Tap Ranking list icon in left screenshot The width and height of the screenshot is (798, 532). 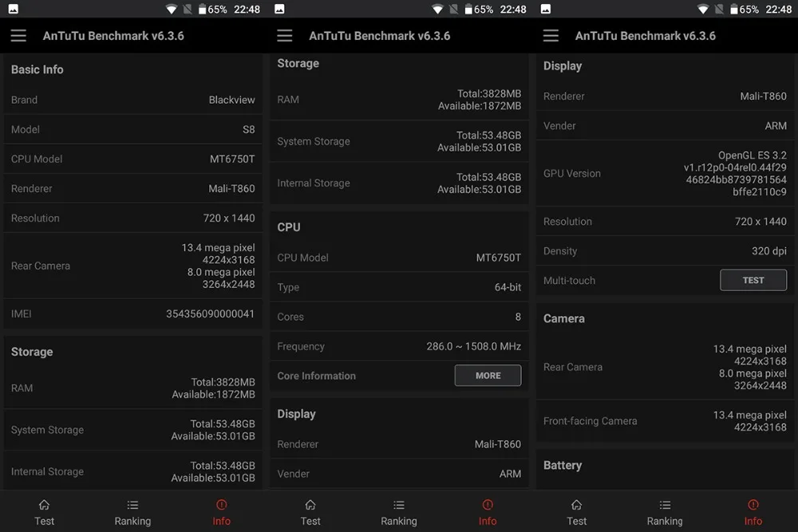[132, 505]
